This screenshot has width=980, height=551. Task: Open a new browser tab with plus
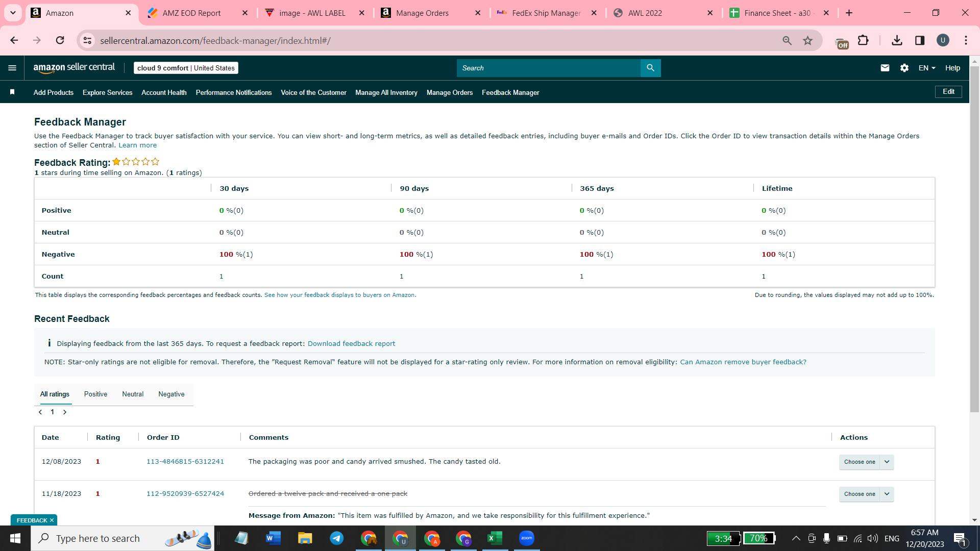(x=849, y=13)
